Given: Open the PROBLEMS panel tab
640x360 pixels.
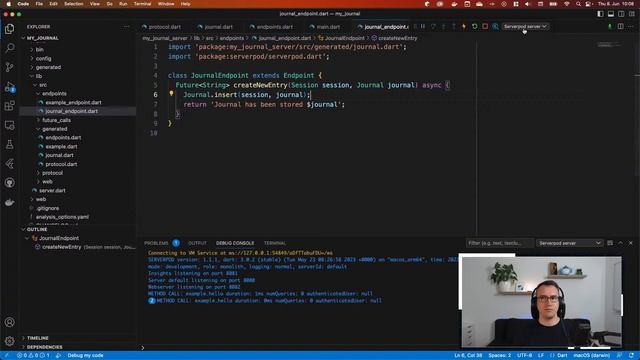Looking at the screenshot, I should [156, 243].
